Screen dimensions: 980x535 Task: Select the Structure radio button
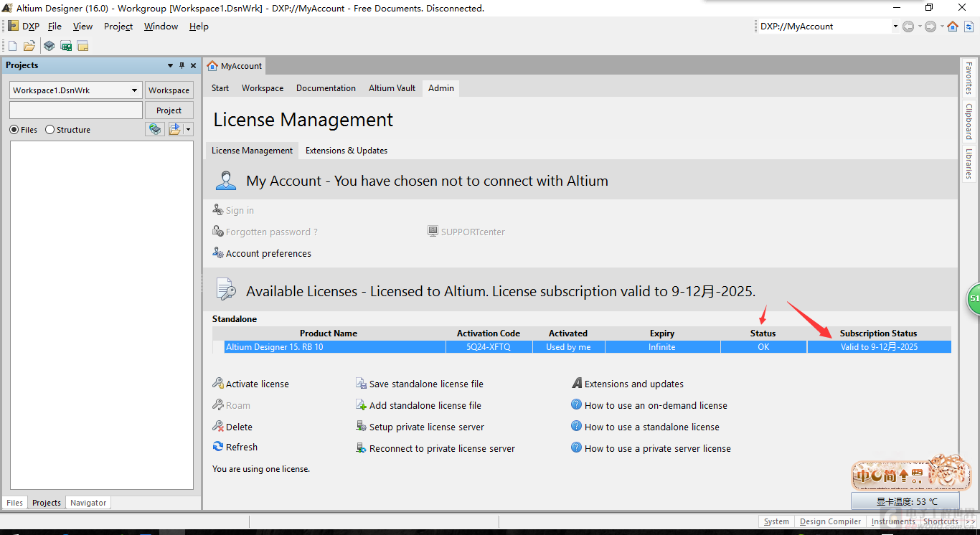point(50,130)
